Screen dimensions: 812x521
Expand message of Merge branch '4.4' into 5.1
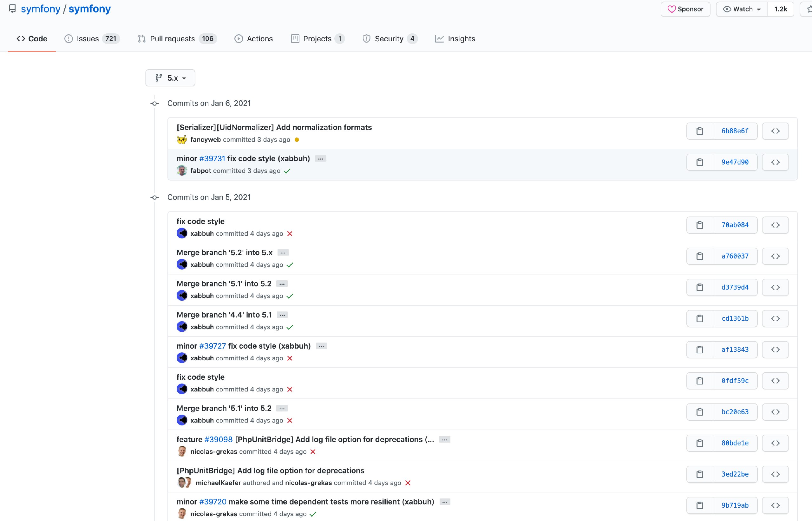point(282,315)
